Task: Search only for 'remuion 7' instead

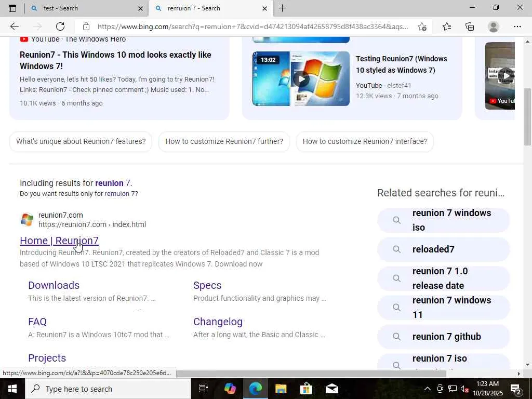Action: point(121,194)
